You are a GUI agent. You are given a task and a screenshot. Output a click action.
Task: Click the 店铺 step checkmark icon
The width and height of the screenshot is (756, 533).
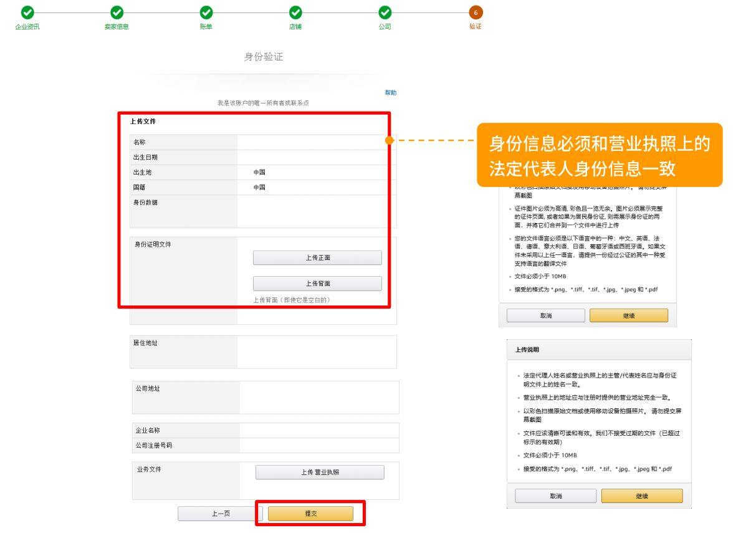295,12
